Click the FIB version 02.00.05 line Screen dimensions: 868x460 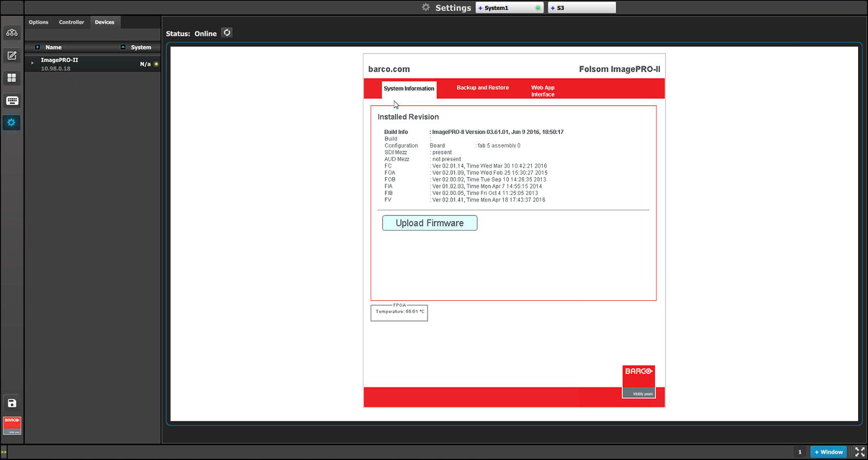click(485, 193)
